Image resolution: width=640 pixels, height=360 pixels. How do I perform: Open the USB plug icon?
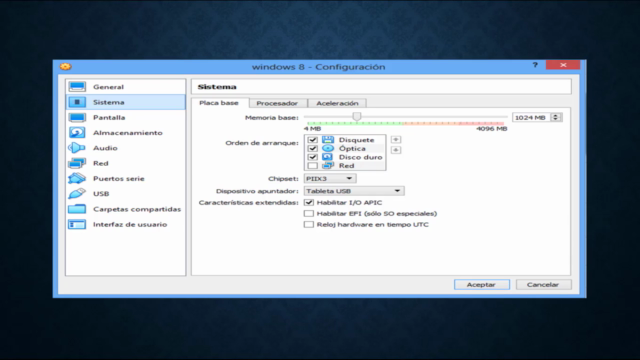pos(77,193)
